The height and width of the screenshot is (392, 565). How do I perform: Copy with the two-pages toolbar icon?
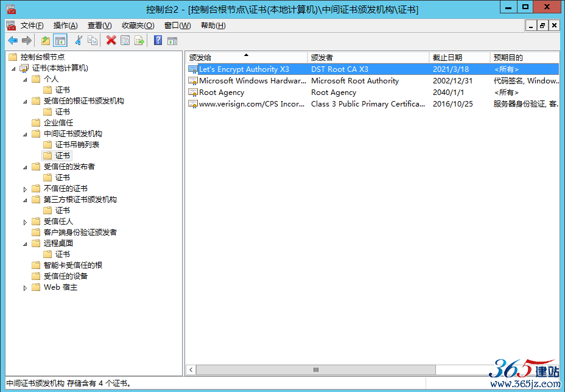[x=93, y=40]
